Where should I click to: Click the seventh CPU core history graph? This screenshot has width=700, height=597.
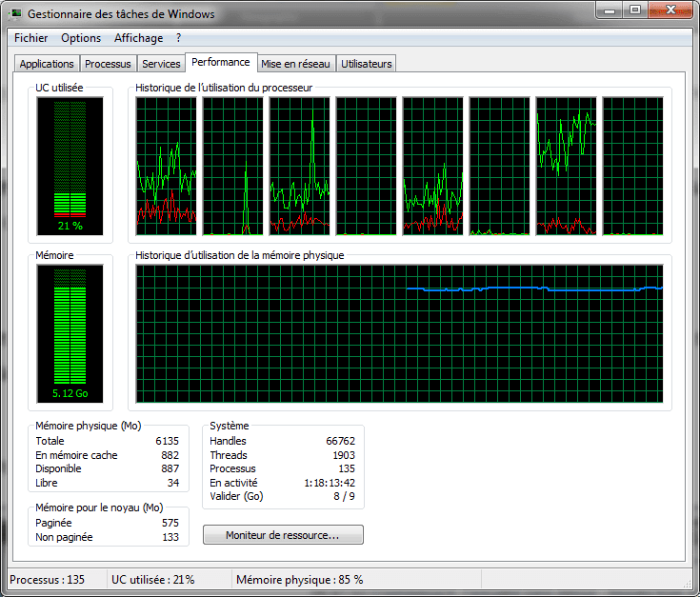tap(566, 166)
